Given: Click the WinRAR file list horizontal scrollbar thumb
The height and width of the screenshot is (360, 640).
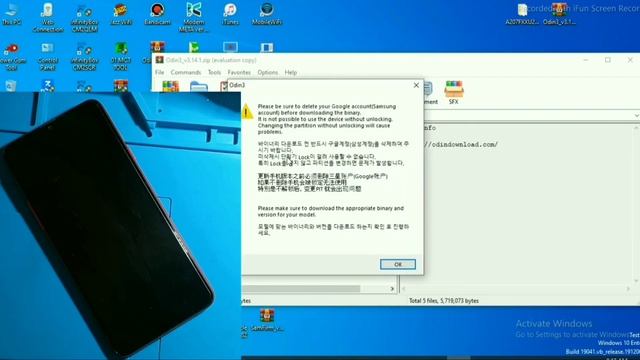Looking at the screenshot, I should [x=301, y=289].
